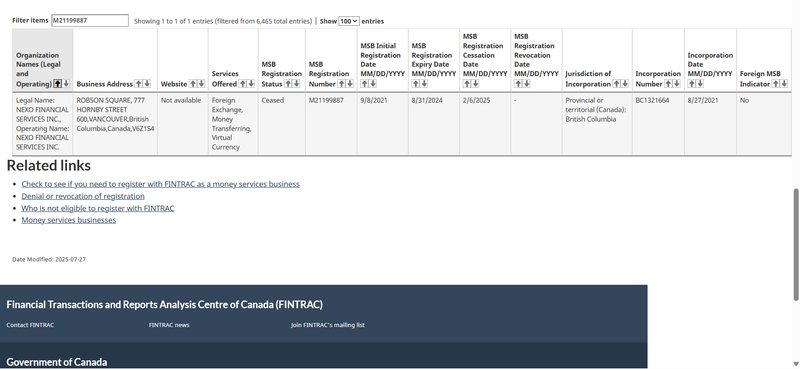Image resolution: width=800 pixels, height=369 pixels.
Task: Sort Business Address descending arrow
Action: 147,84
